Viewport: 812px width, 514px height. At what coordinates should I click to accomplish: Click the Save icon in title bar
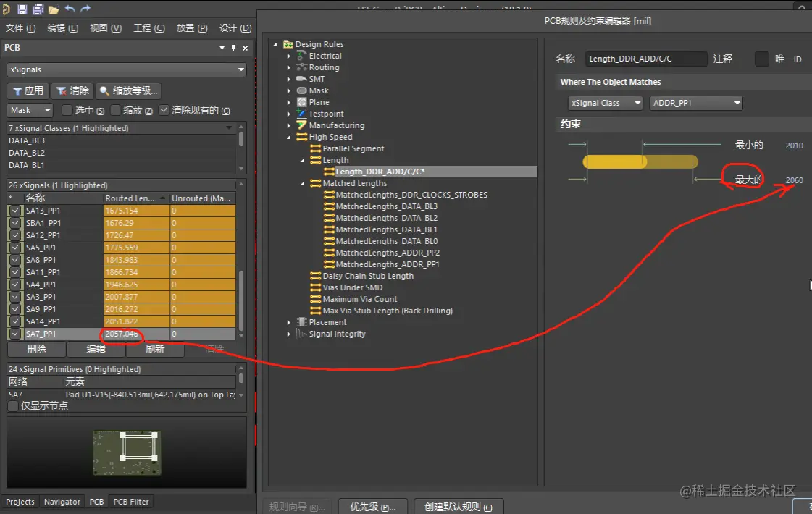click(22, 9)
